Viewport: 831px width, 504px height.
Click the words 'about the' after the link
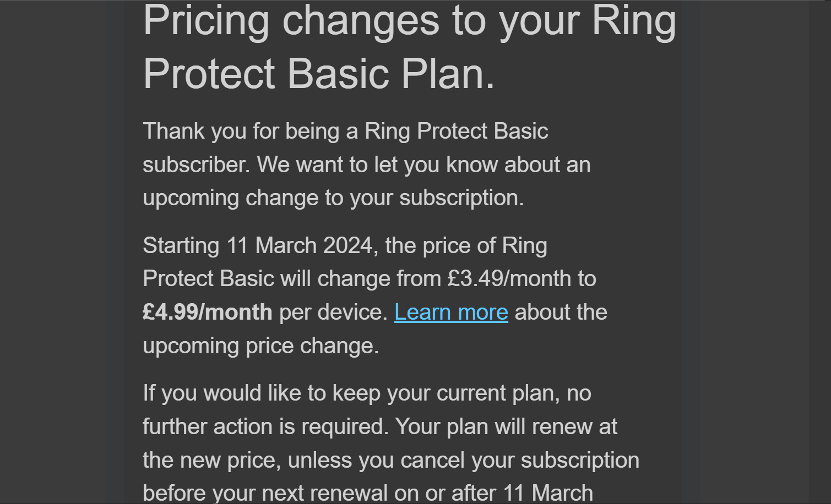pos(561,313)
